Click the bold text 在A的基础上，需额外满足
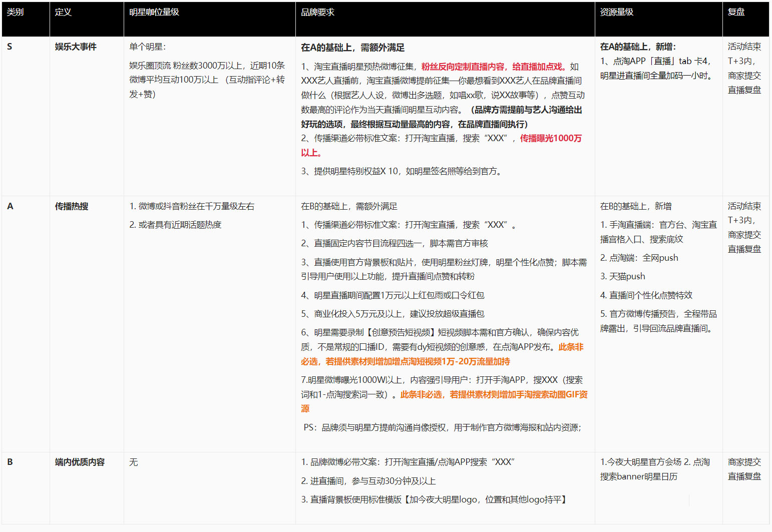 [x=353, y=48]
